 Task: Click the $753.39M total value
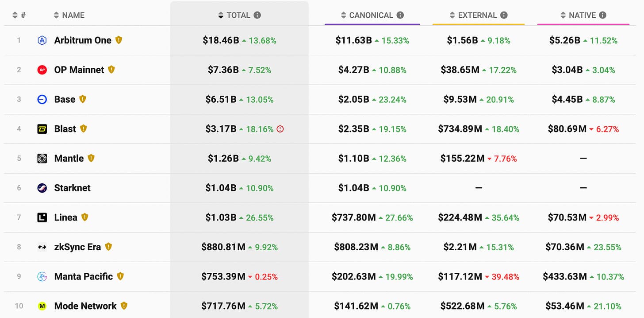click(223, 276)
